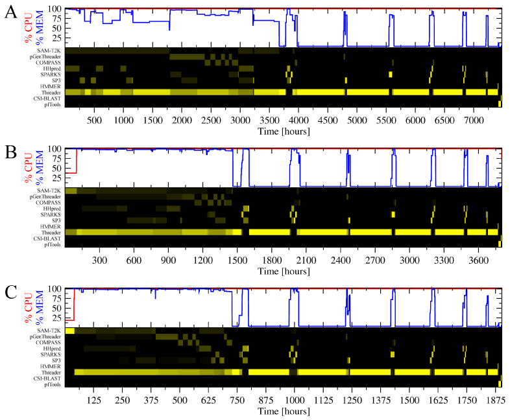Click the 4000 tick on panel A's time axis

[x=298, y=121]
